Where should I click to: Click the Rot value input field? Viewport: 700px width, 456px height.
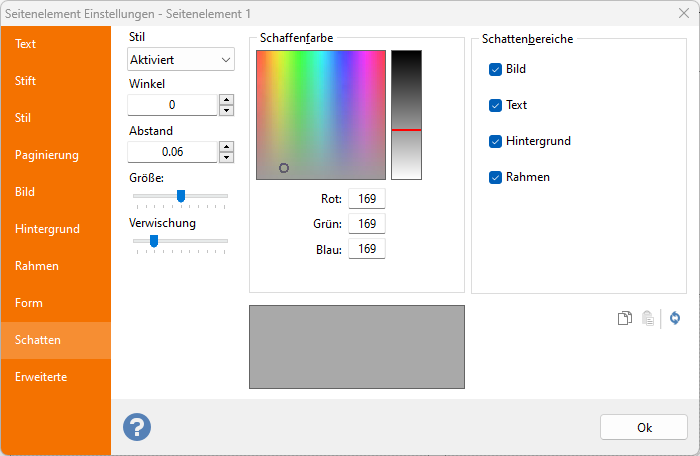366,199
